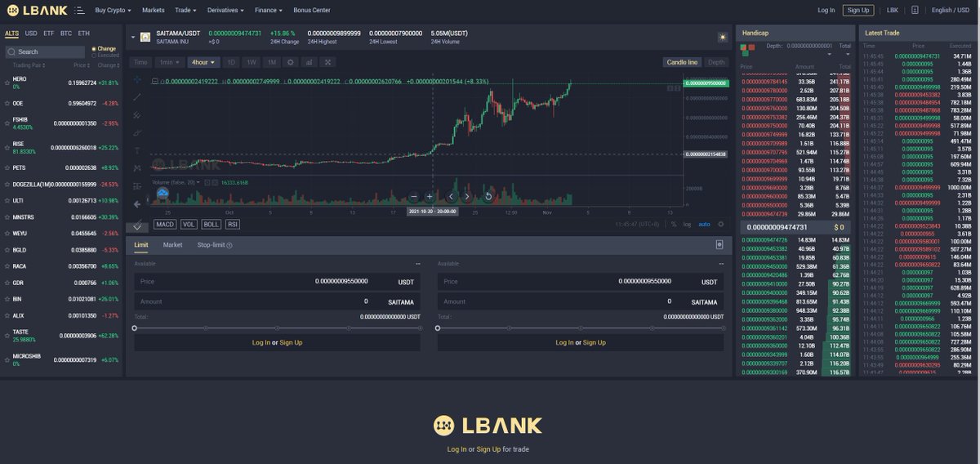Pan chart right with arrow button
Viewport: 980px width, 464px height.
point(466,196)
